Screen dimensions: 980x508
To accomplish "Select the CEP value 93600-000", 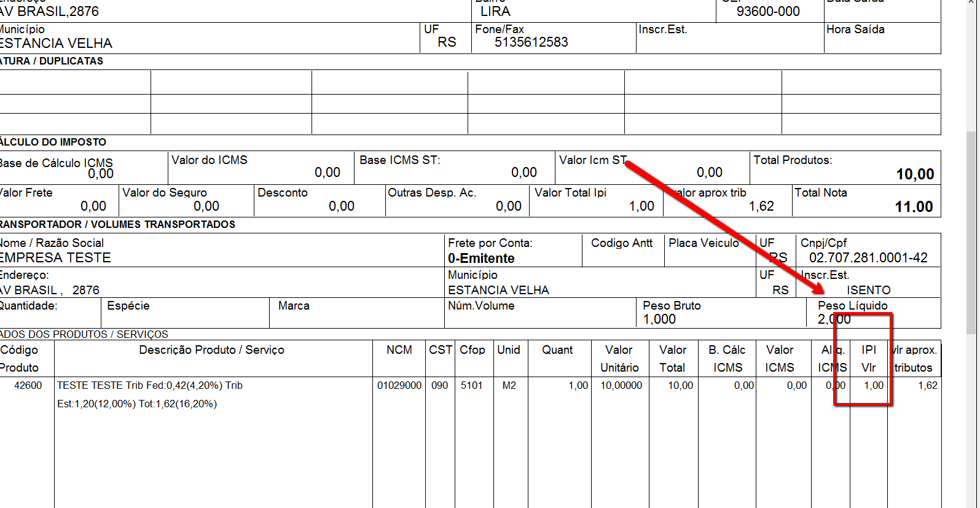I will point(768,12).
